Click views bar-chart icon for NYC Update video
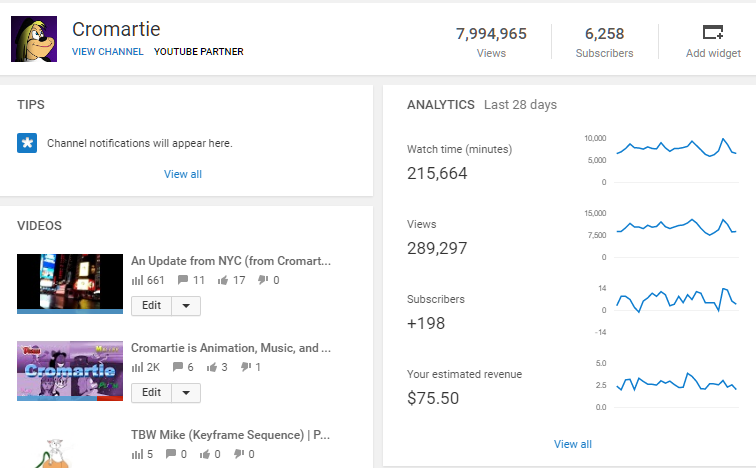 tap(137, 280)
